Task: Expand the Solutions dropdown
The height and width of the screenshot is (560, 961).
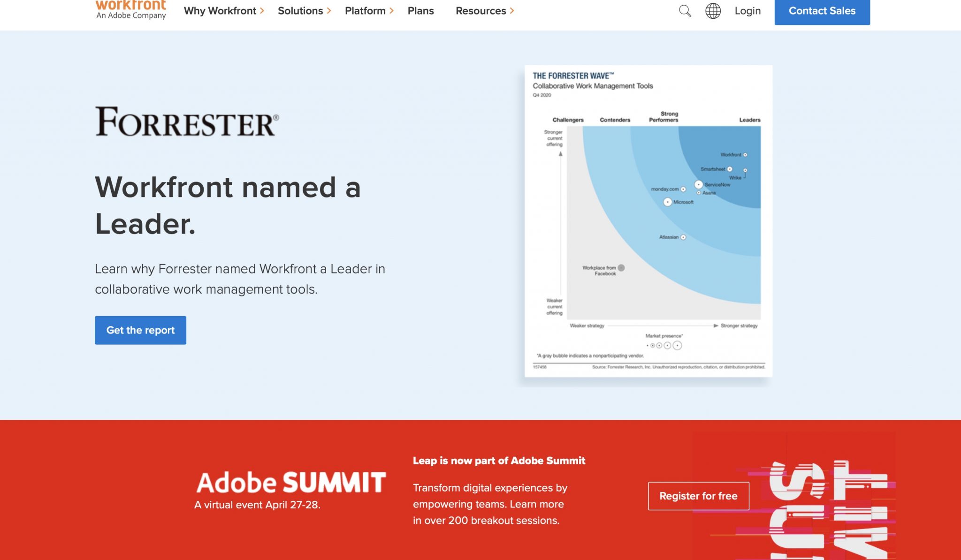Action: tap(304, 11)
